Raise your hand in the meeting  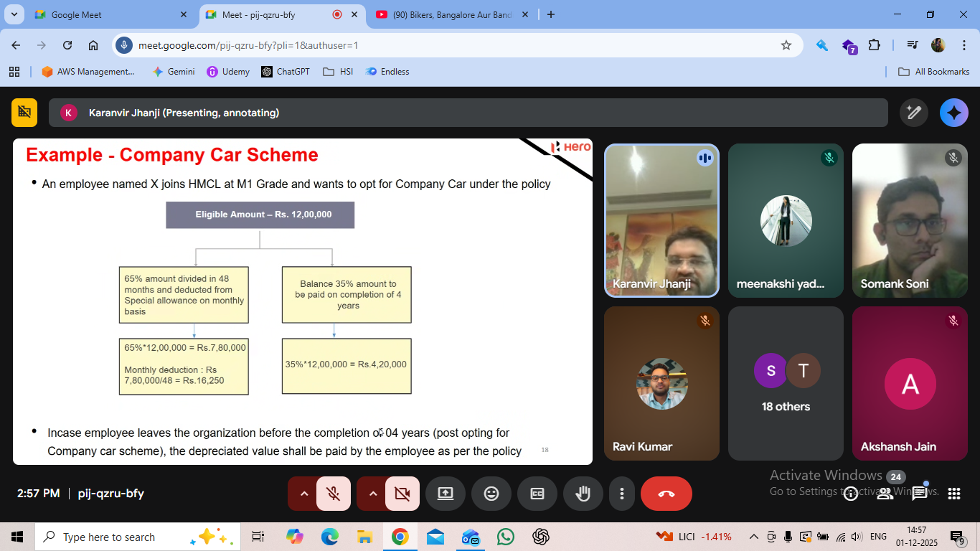pos(583,494)
